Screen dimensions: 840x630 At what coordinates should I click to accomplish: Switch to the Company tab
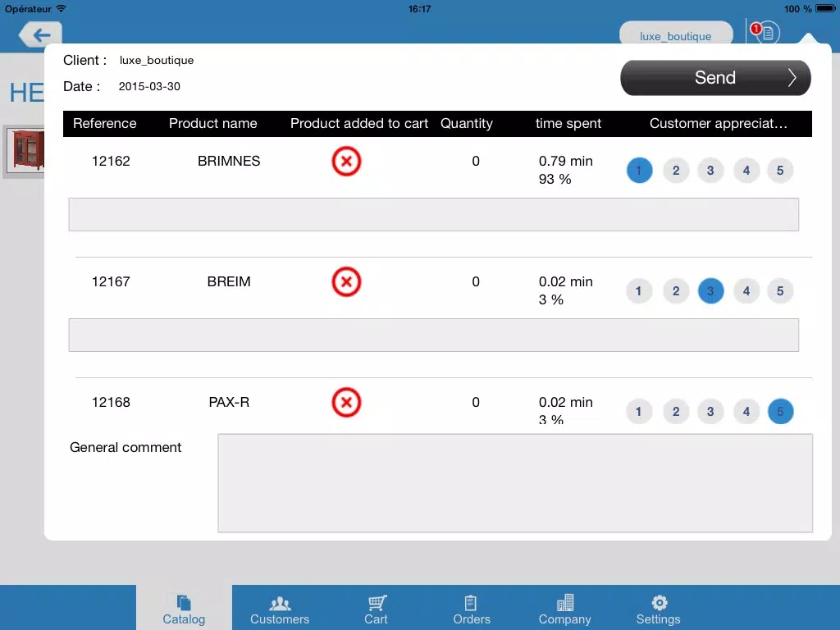[564, 609]
